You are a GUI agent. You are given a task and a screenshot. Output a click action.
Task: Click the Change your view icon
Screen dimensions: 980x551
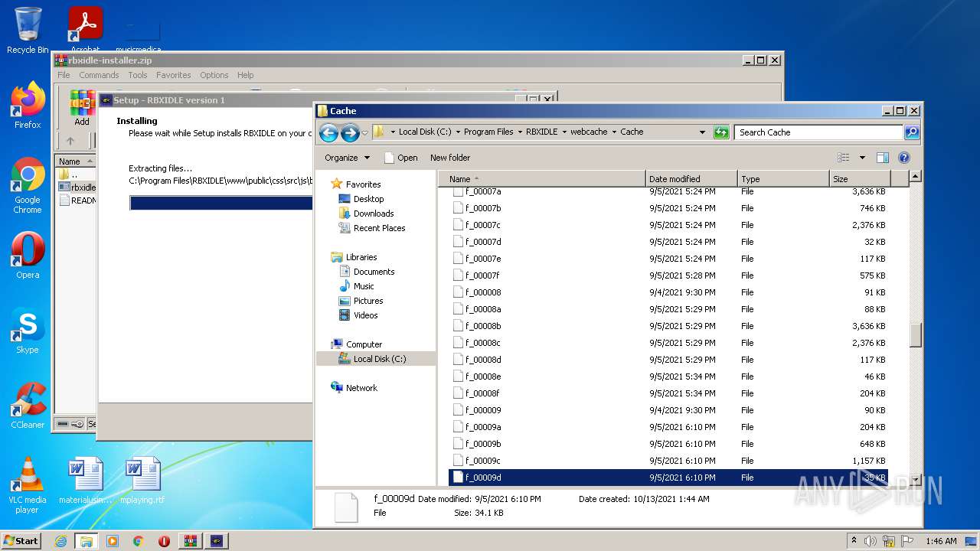point(844,158)
